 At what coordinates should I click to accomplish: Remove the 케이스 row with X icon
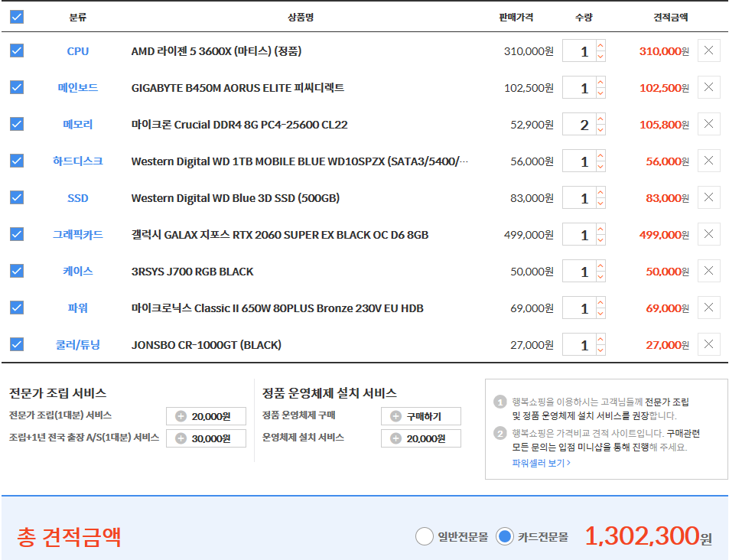pyautogui.click(x=708, y=271)
